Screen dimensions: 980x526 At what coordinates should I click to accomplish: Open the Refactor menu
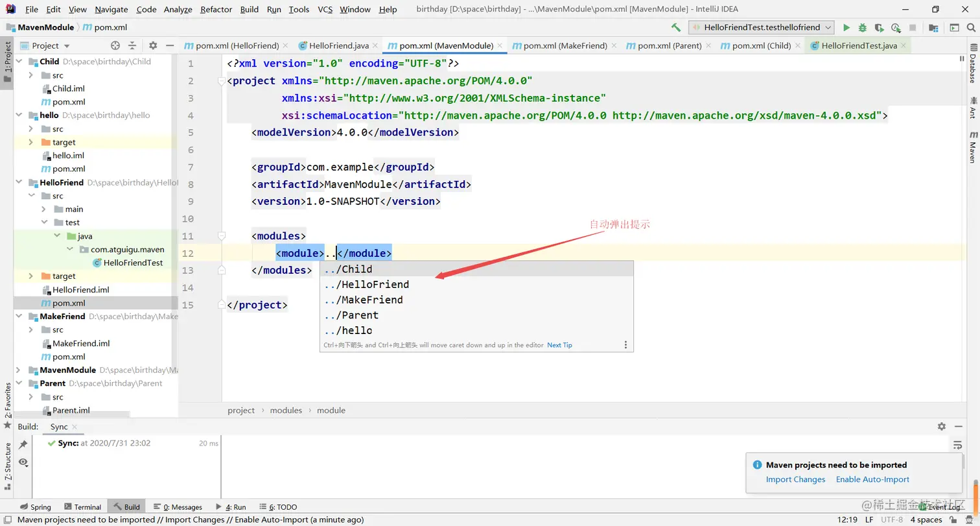[x=216, y=10]
